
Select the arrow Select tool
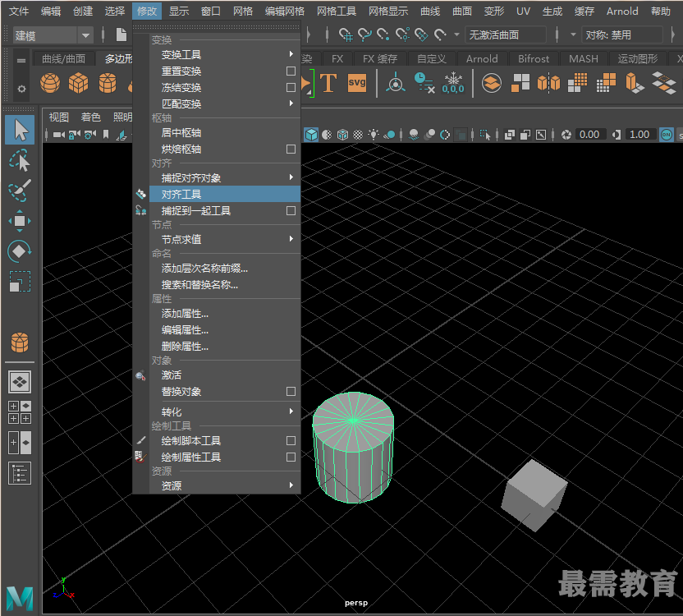(20, 130)
